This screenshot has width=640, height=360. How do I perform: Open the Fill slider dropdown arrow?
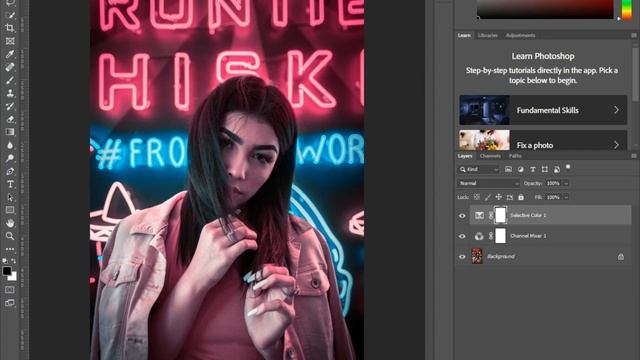[566, 197]
